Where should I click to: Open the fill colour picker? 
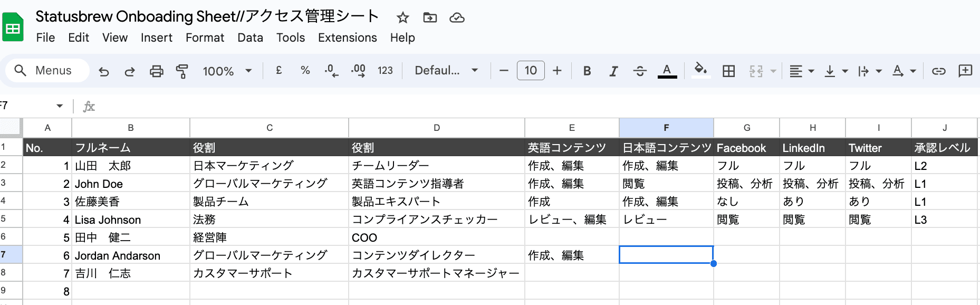700,70
